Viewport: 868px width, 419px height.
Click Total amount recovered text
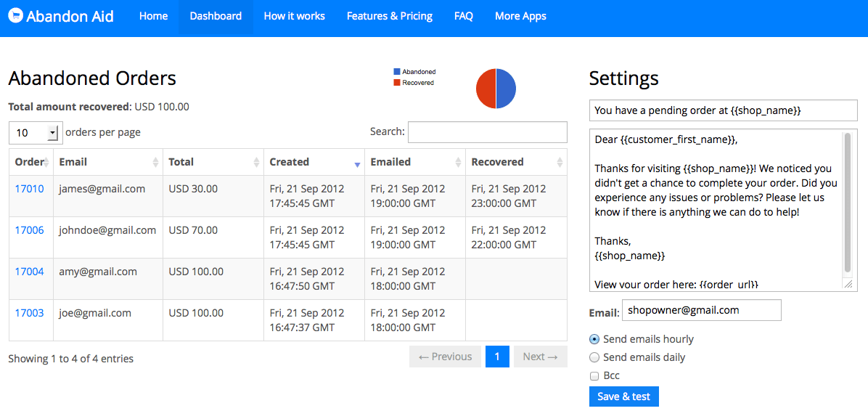pos(99,107)
